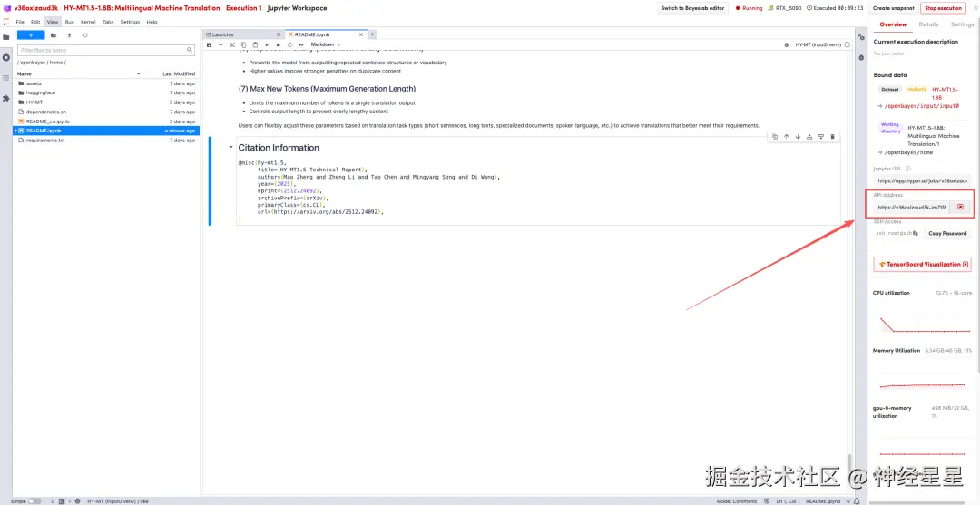Duplicate the cell using the cell toolbar icon
The height and width of the screenshot is (505, 980).
(x=774, y=137)
